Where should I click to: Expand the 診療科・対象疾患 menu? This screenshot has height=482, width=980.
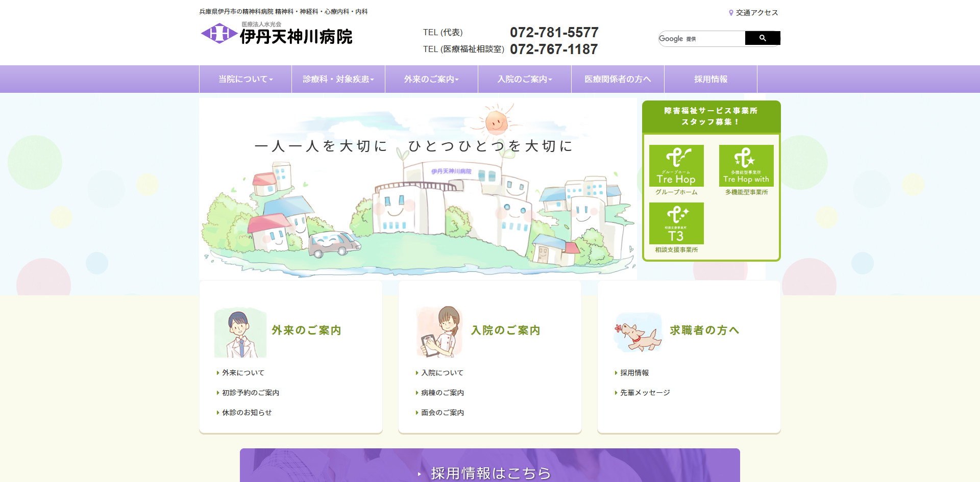[x=338, y=79]
